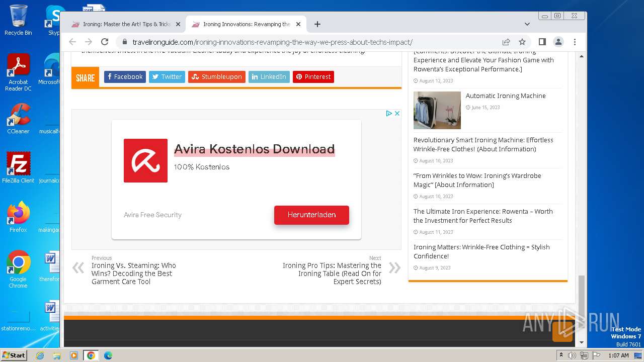Open File Explorer from the taskbar
The width and height of the screenshot is (644, 362).
pos(57,355)
